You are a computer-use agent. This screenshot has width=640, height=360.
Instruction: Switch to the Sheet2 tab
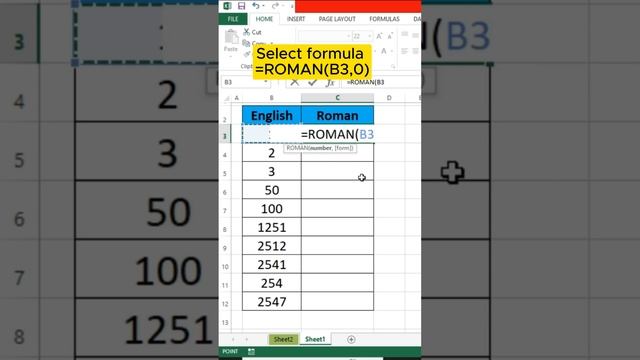283,339
